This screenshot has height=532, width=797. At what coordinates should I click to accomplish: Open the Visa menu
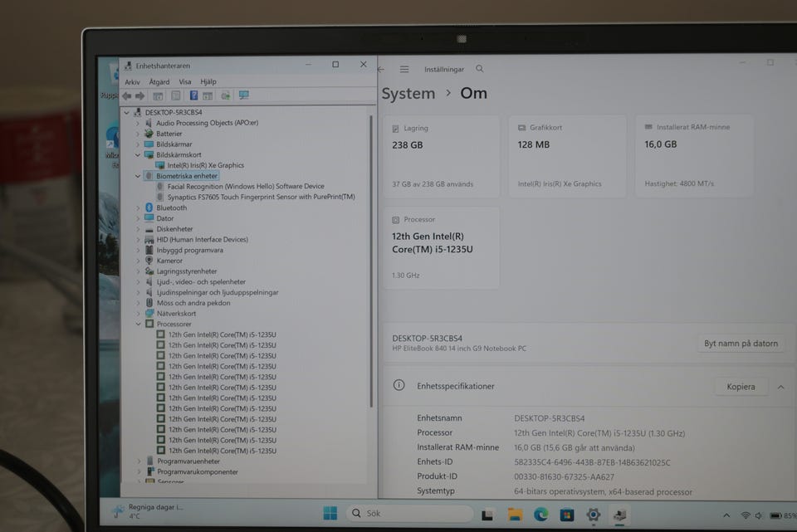coord(184,82)
